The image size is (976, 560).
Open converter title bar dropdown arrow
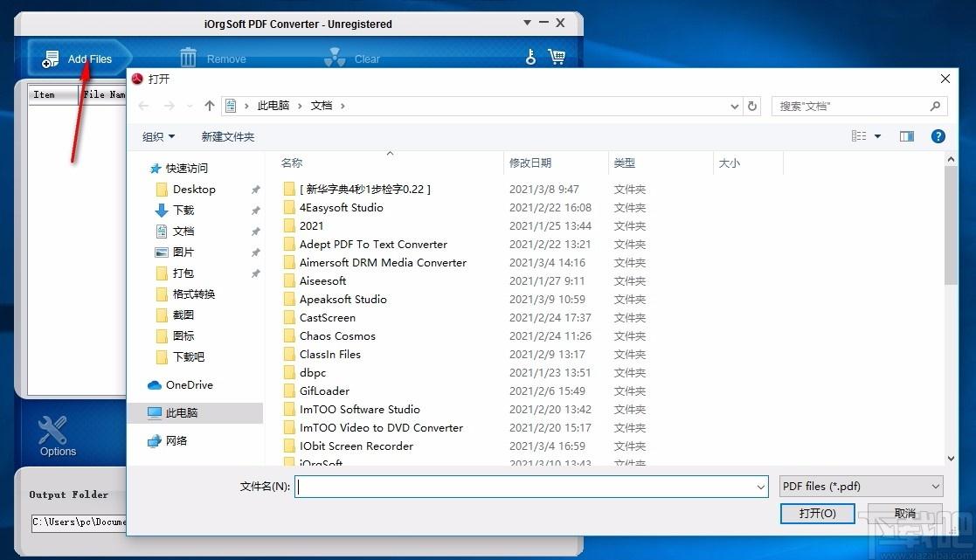pos(527,23)
